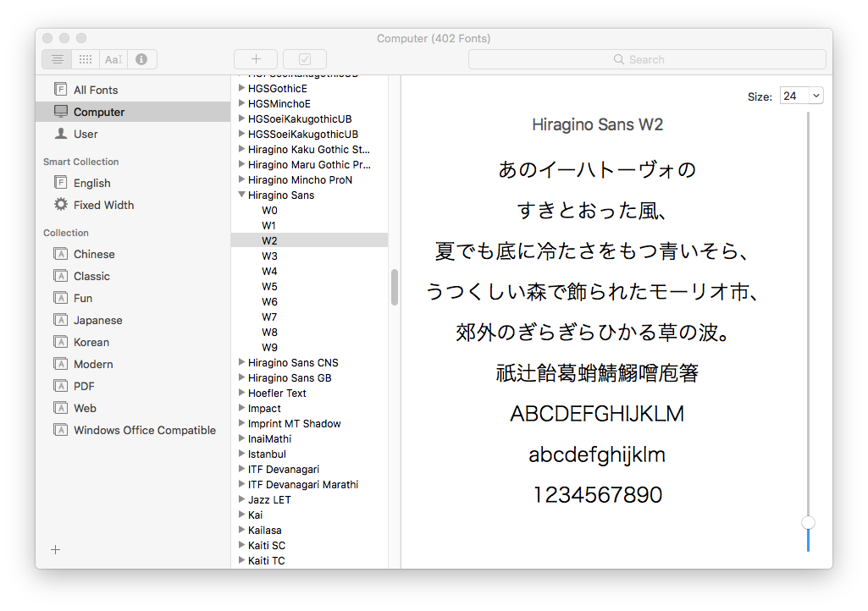Select All Fonts in the sidebar
Image resolution: width=868 pixels, height=611 pixels.
tap(133, 90)
